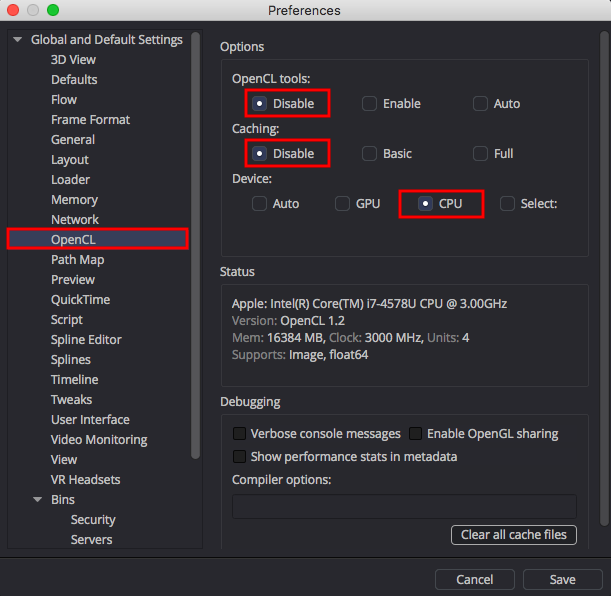The image size is (611, 596).
Task: Open Defaults preferences
Action: click(74, 79)
